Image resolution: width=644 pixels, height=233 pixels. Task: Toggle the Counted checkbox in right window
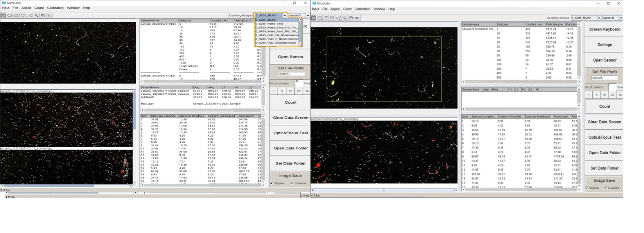tap(606, 188)
